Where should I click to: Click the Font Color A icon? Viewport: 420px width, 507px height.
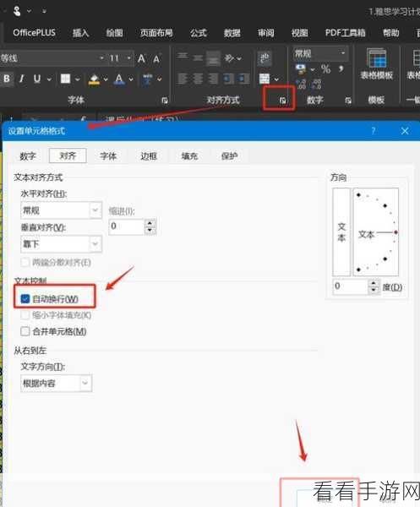tap(119, 79)
